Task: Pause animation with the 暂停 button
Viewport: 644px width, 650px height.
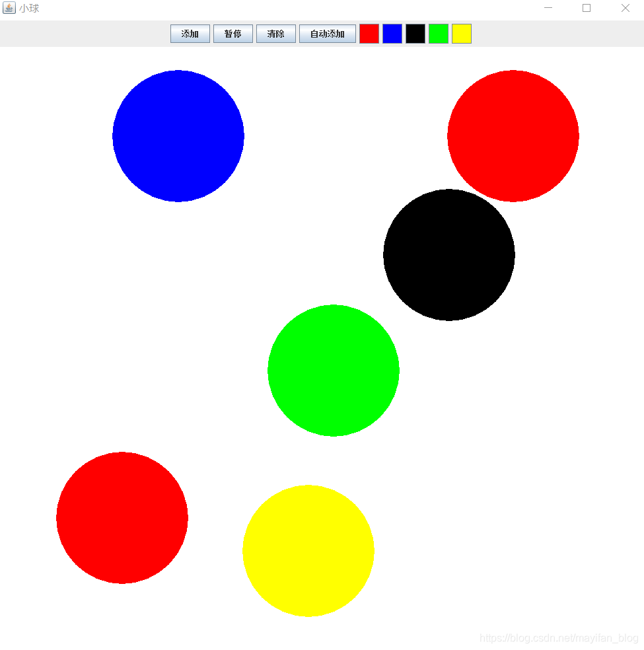Action: click(x=233, y=34)
